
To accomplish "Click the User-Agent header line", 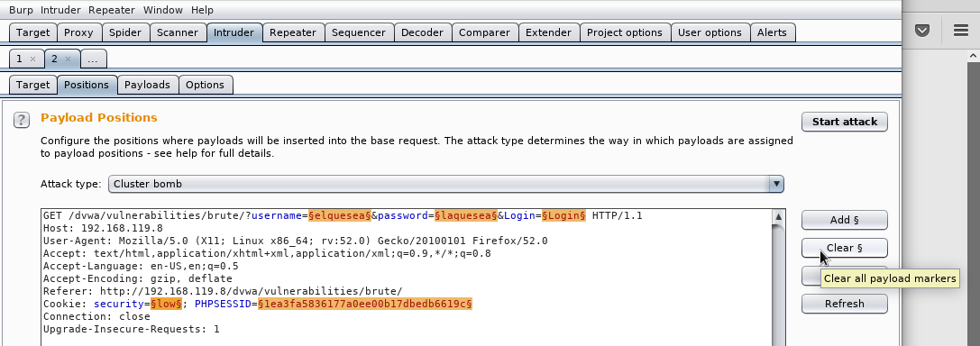I will [296, 241].
